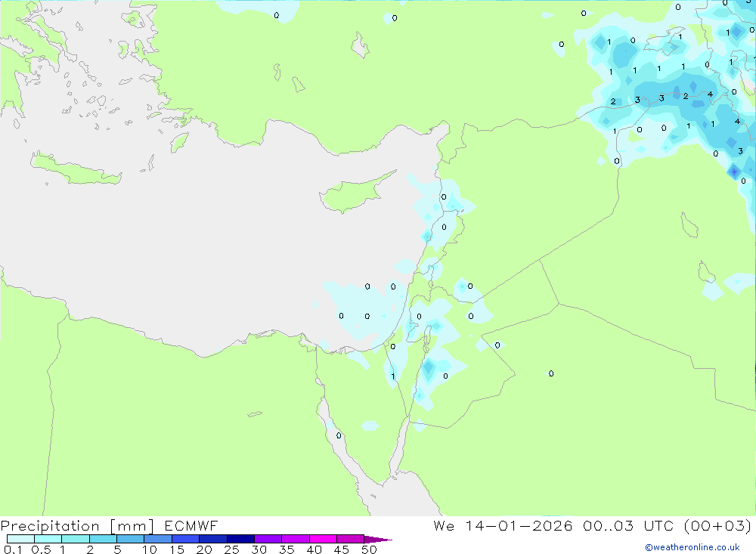Select the 0.5–1 mm legend color
Image resolution: width=756 pixels, height=554 pixels.
(x=48, y=539)
